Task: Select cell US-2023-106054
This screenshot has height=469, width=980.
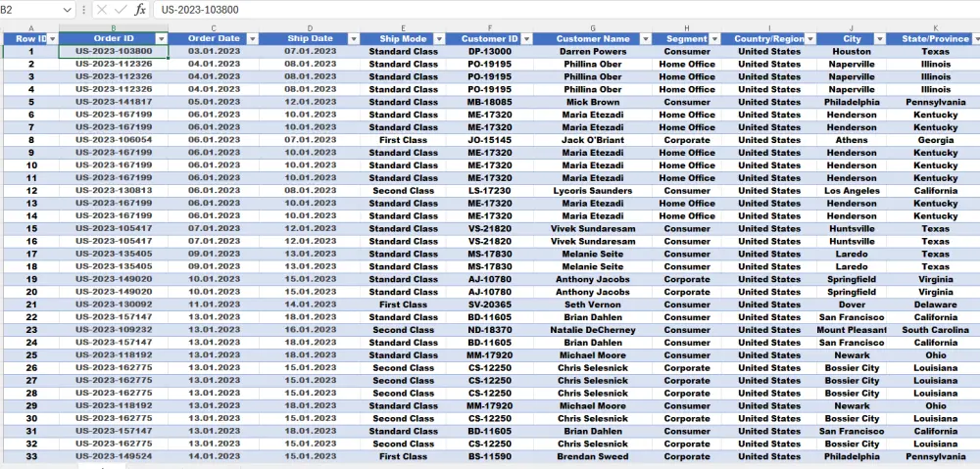Action: (114, 140)
